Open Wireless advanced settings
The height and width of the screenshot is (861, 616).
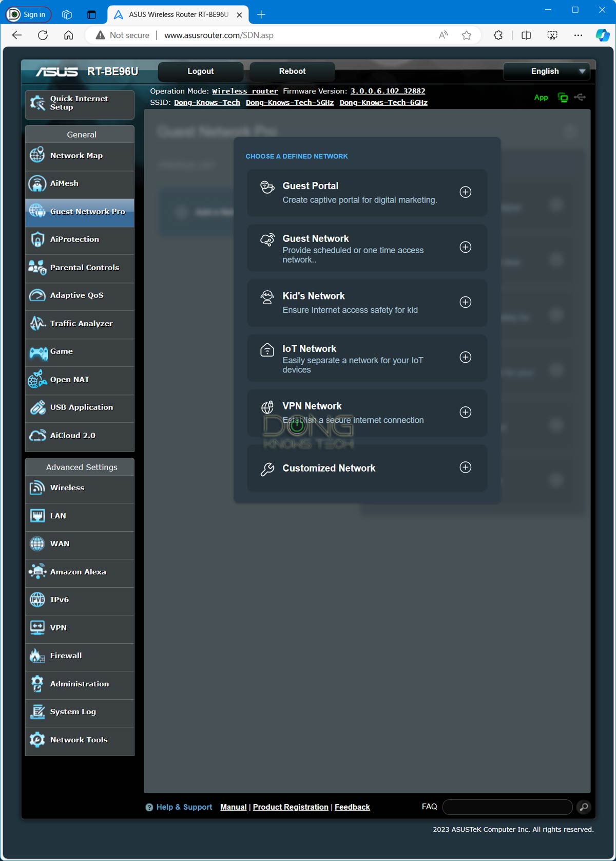tap(80, 489)
